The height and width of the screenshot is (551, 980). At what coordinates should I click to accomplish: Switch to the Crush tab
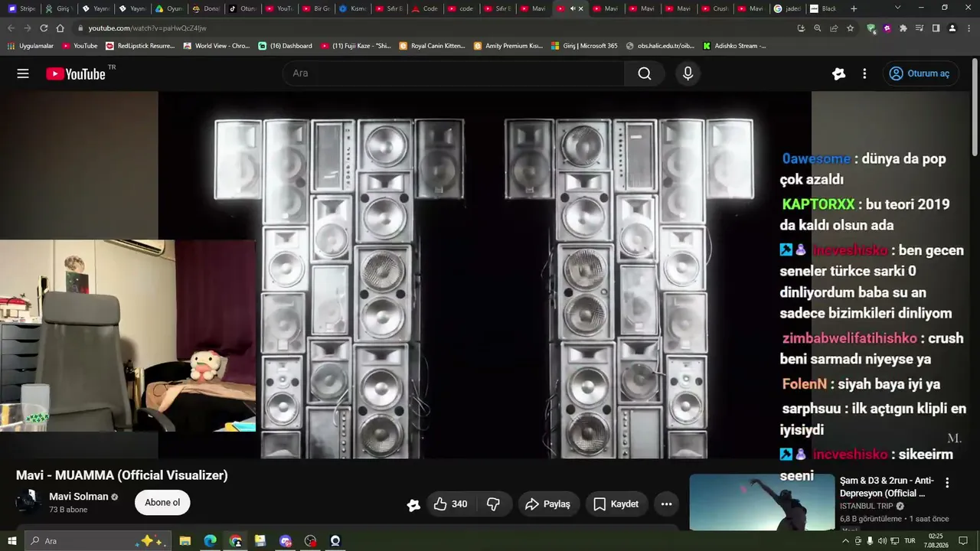(714, 8)
